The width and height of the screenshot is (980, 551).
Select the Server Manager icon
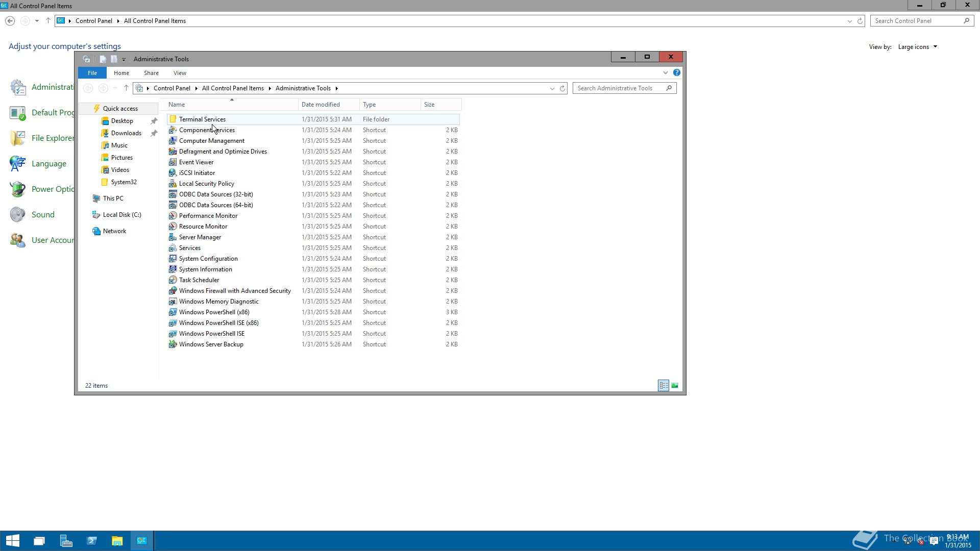pos(173,237)
